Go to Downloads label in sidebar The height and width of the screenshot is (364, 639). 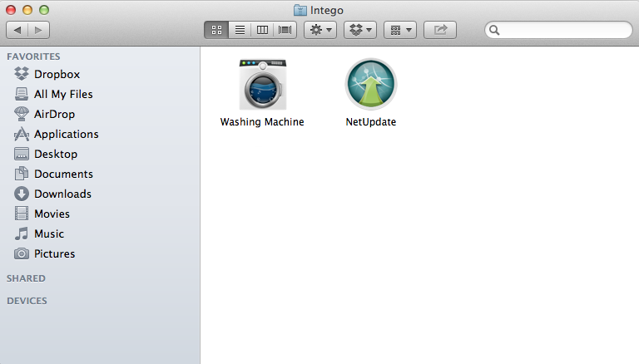(x=62, y=194)
